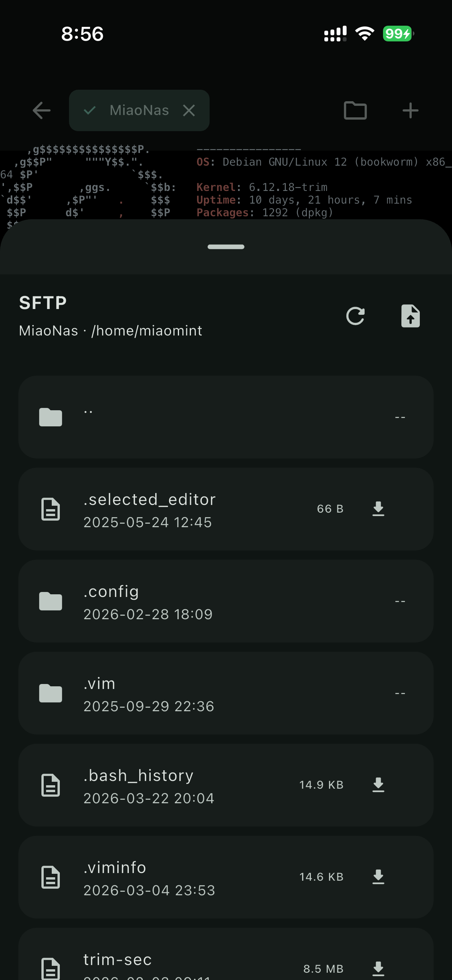Tap the back arrow icon
Screen dimensions: 452x980
[x=41, y=111]
